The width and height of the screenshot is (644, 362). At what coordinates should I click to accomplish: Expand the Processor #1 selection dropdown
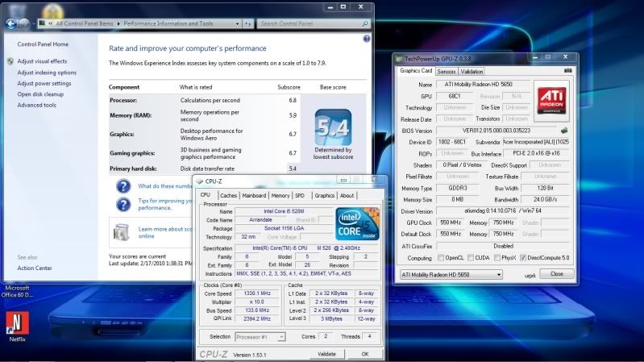click(x=260, y=336)
